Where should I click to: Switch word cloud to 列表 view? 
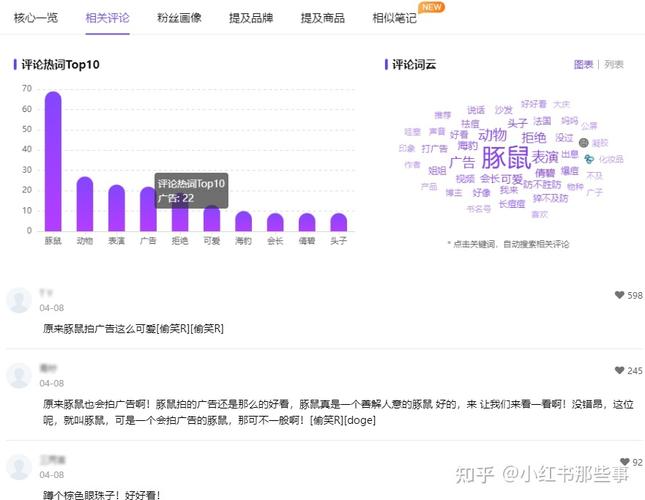click(x=614, y=65)
